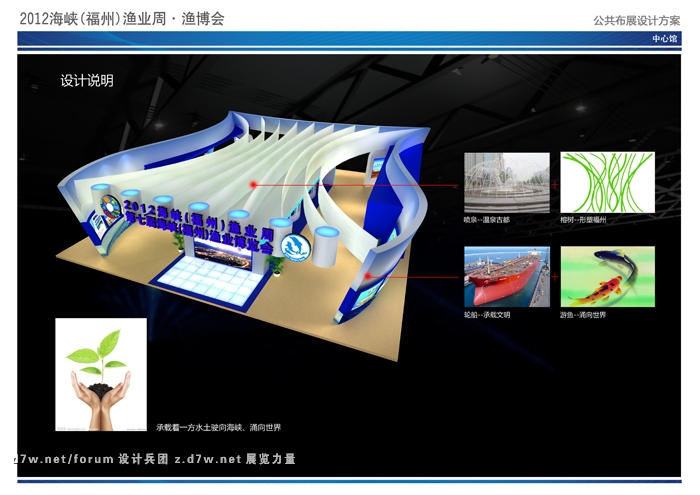Screen dimensions: 700x495
Task: Click the 公共布展设计方案 header text
Action: pyautogui.click(x=635, y=20)
